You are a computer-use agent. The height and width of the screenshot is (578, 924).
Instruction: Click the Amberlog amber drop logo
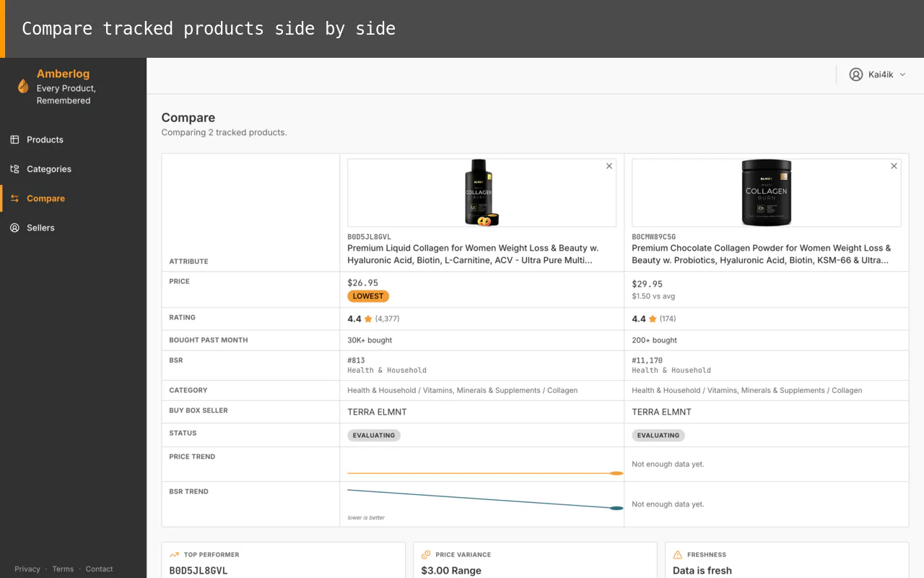(23, 87)
